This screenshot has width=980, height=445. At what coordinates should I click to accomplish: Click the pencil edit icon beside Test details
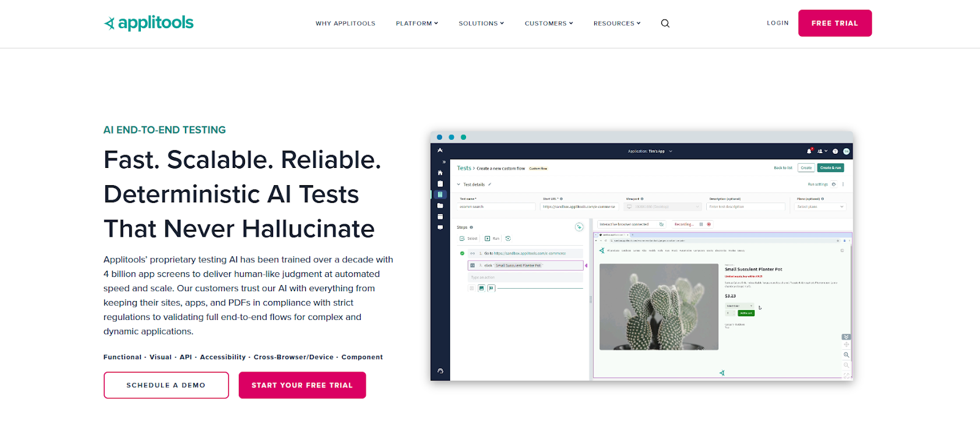point(489,184)
